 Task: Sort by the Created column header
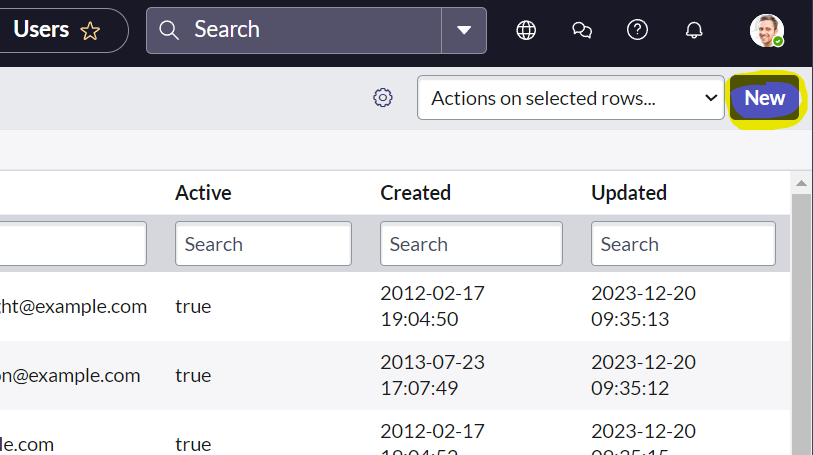coord(415,193)
